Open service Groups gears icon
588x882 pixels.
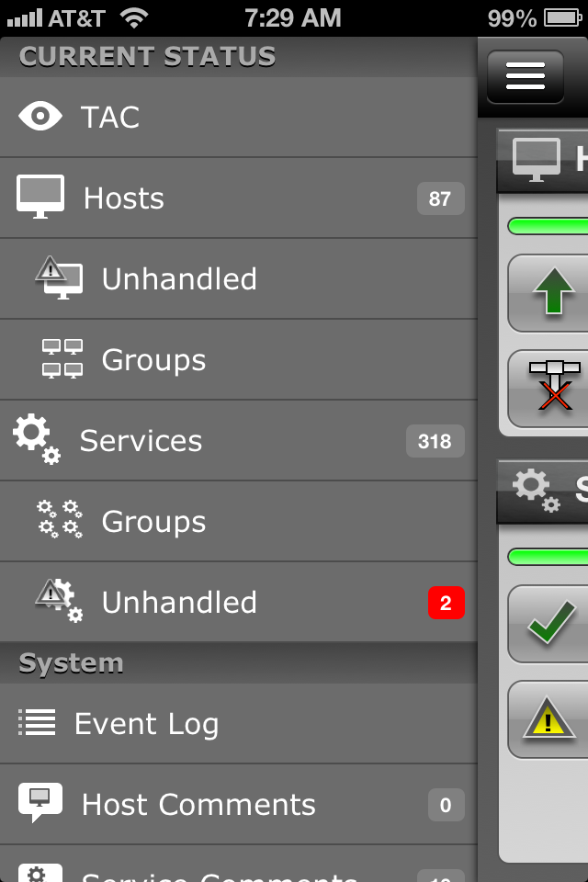[60, 520]
